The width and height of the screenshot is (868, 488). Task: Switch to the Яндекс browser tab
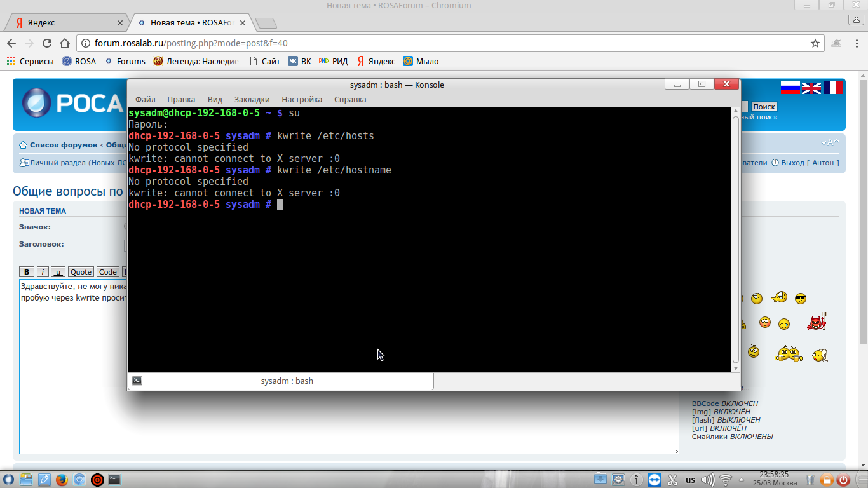pyautogui.click(x=65, y=22)
